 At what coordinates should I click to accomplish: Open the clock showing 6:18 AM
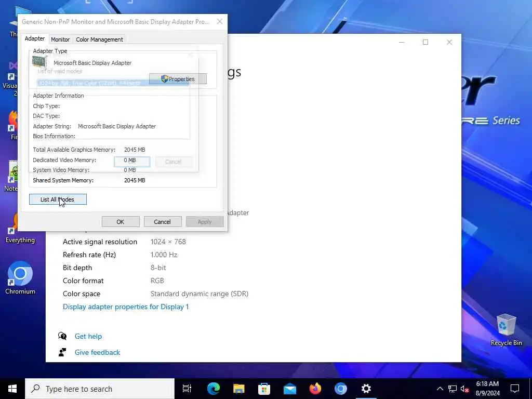click(x=487, y=389)
